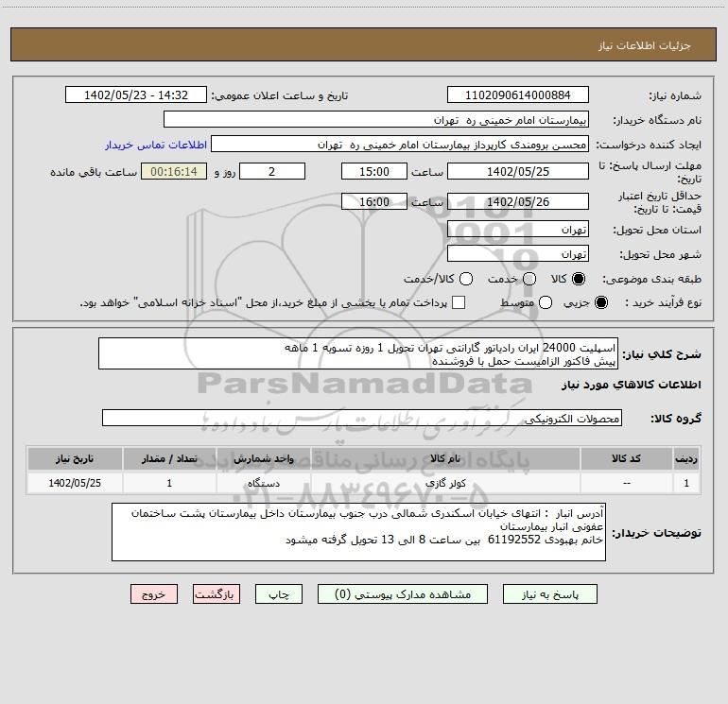Screen dimensions: 728x704
Task: Click the validity time 16:00 field
Action: point(374,201)
